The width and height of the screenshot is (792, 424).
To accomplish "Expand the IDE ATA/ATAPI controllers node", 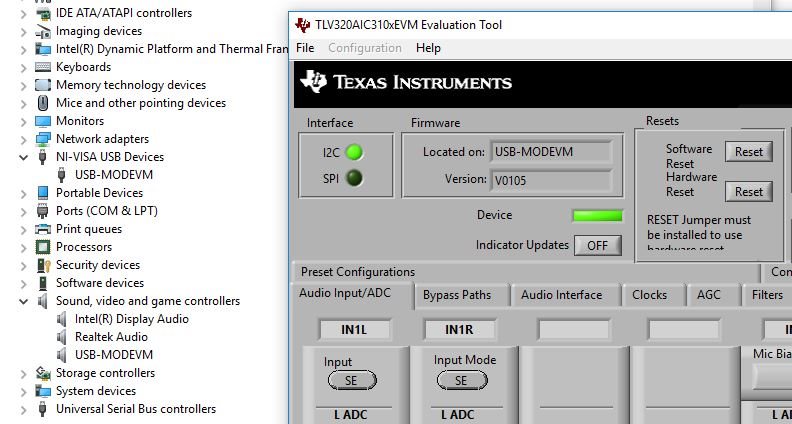I will pos(23,14).
